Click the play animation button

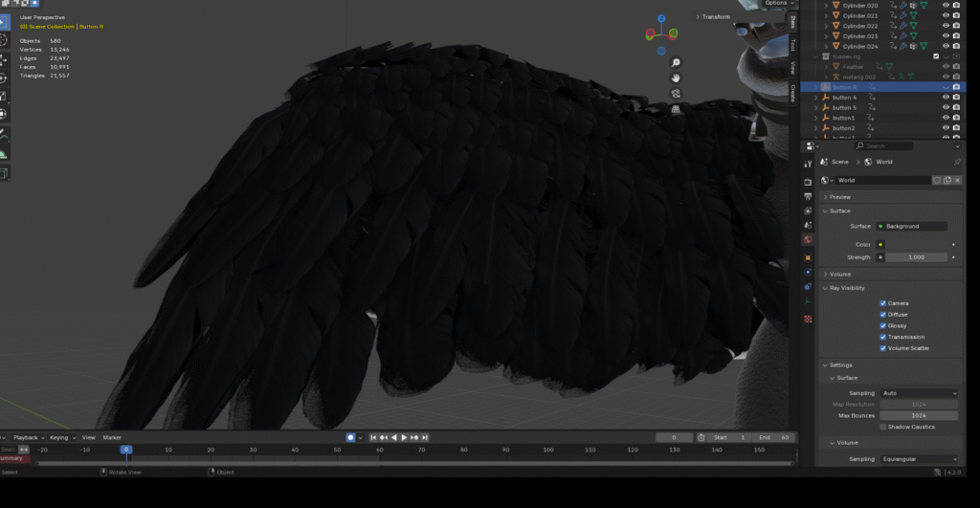click(404, 437)
